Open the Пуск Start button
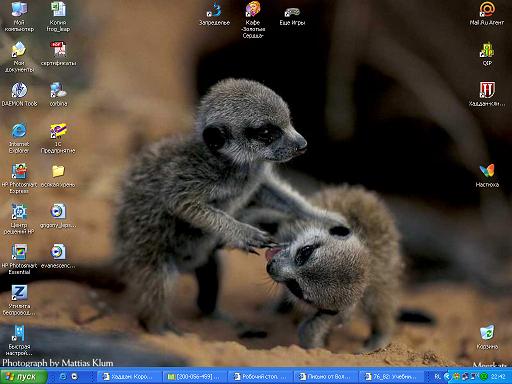Image resolution: width=512 pixels, height=384 pixels. (x=23, y=377)
